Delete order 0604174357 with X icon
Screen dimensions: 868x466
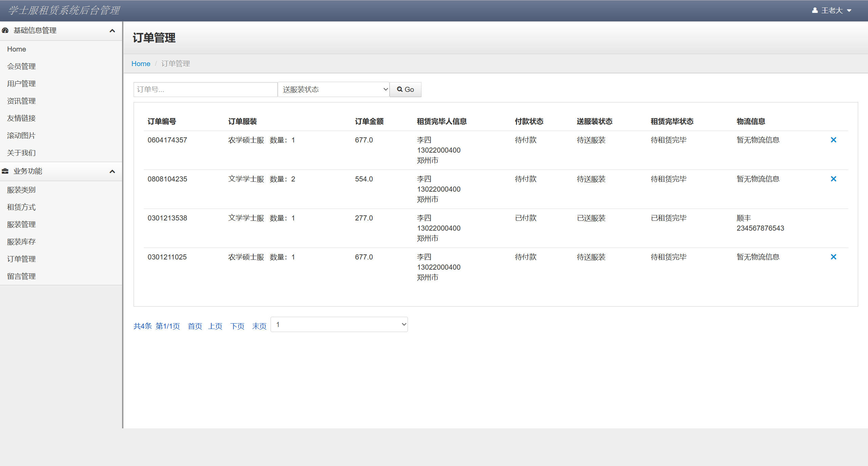833,140
